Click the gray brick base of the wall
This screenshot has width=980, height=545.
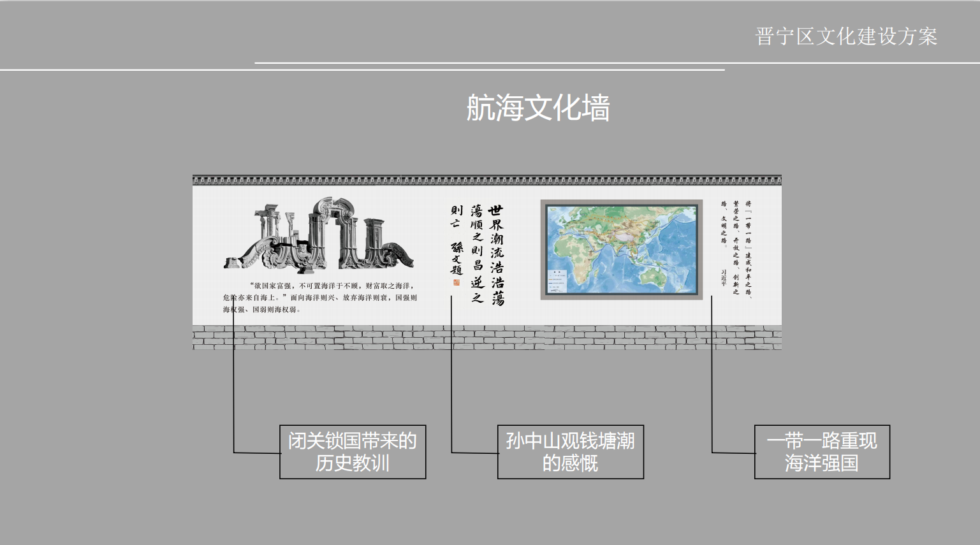pos(486,337)
